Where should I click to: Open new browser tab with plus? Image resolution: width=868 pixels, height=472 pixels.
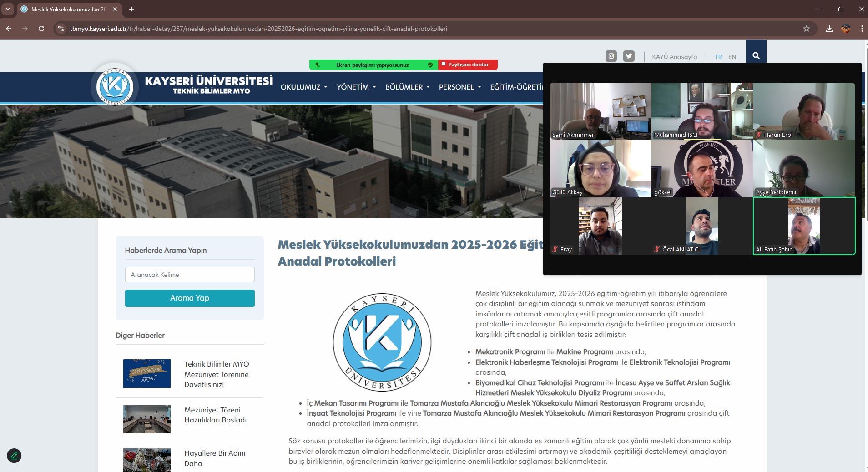click(x=131, y=9)
